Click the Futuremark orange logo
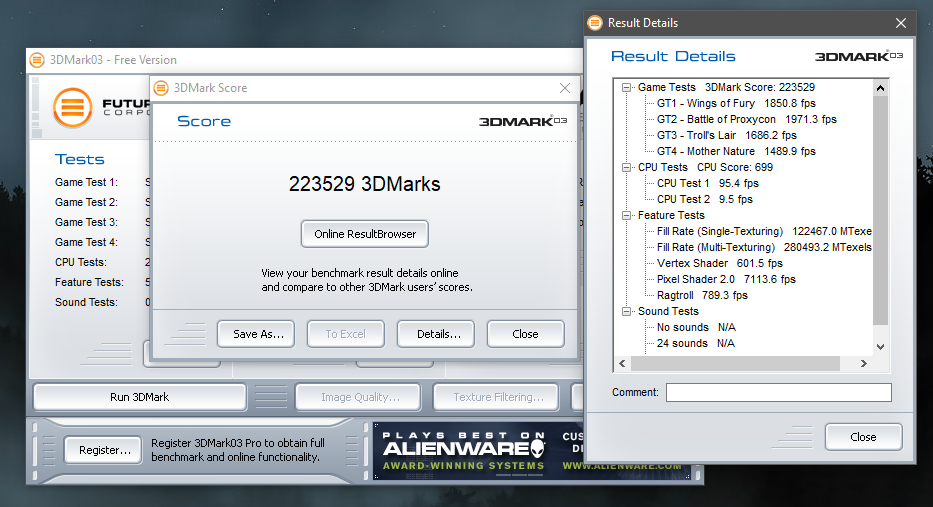 73,108
